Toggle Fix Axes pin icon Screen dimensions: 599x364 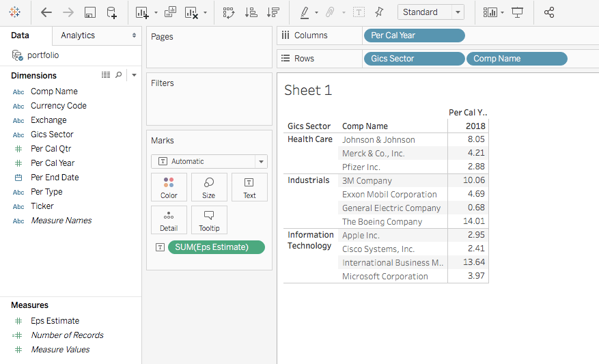pos(379,12)
